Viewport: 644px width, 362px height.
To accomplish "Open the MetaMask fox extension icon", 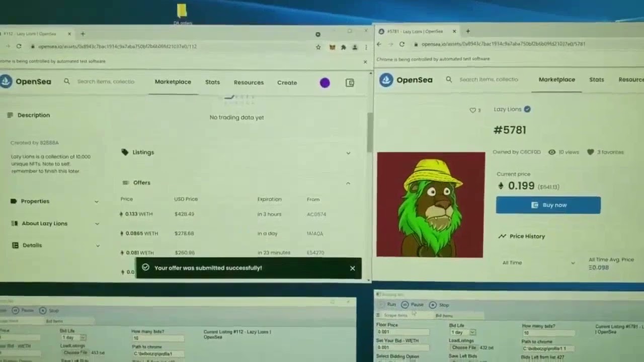I will [332, 47].
